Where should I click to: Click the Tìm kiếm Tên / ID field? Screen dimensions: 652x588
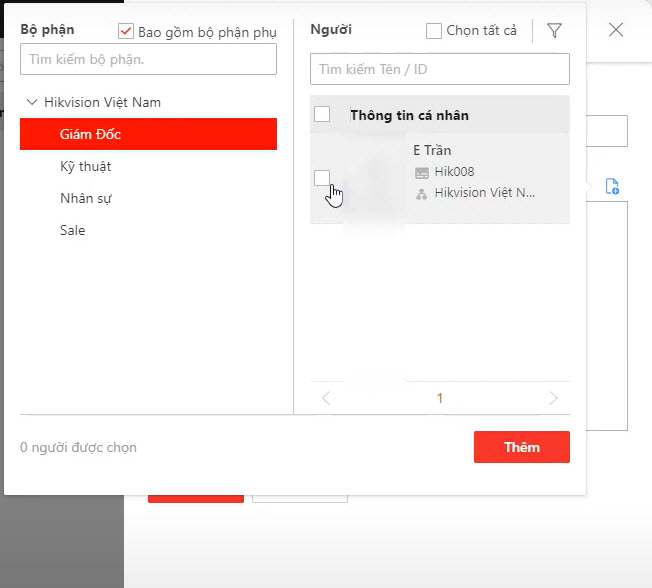[440, 70]
